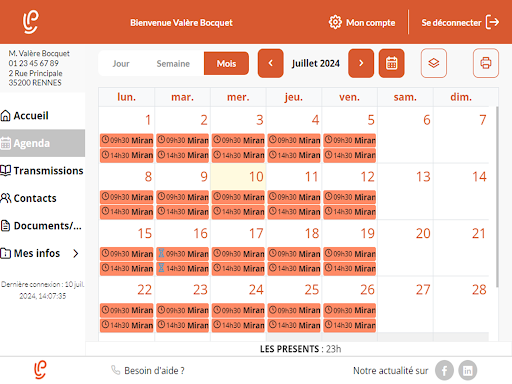Image resolution: width=512 pixels, height=384 pixels.
Task: Open Mon compte gear icon
Action: (335, 22)
